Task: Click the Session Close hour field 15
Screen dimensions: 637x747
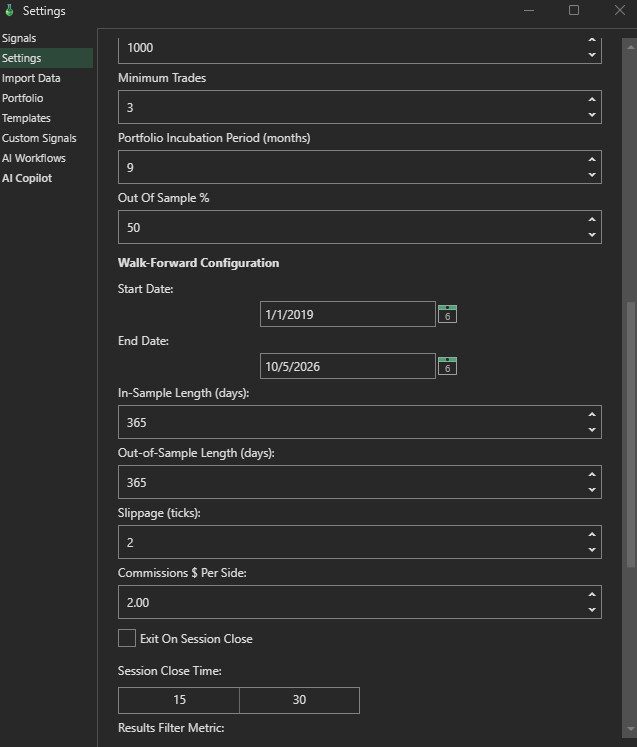Action: pyautogui.click(x=179, y=700)
